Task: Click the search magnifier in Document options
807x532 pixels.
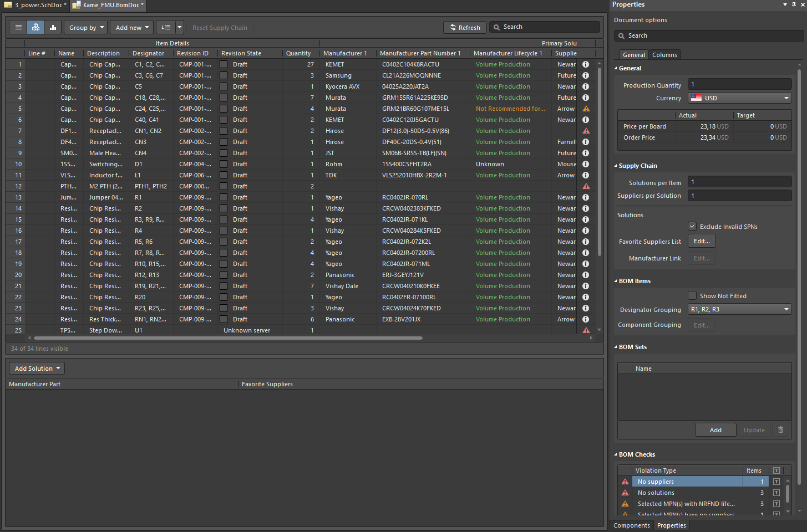Action: click(622, 35)
